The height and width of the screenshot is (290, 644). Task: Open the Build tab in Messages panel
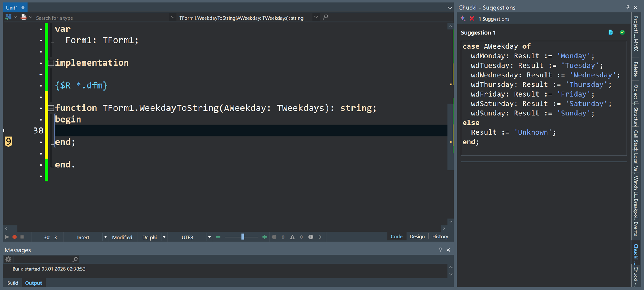pos(12,283)
